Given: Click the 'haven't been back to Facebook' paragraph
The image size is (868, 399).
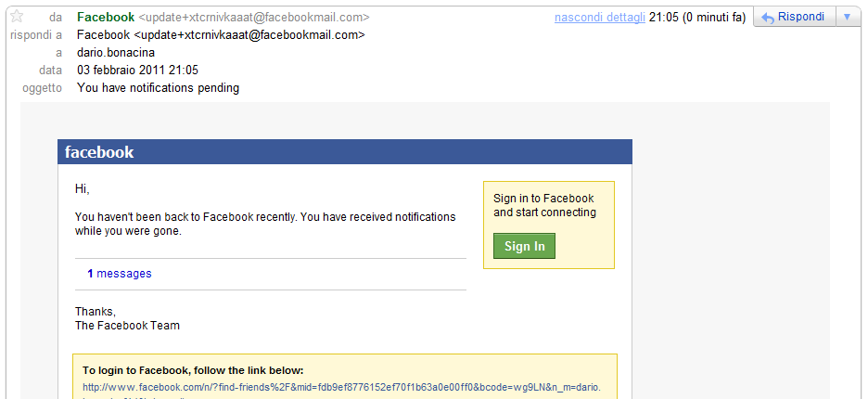Looking at the screenshot, I should pos(265,224).
